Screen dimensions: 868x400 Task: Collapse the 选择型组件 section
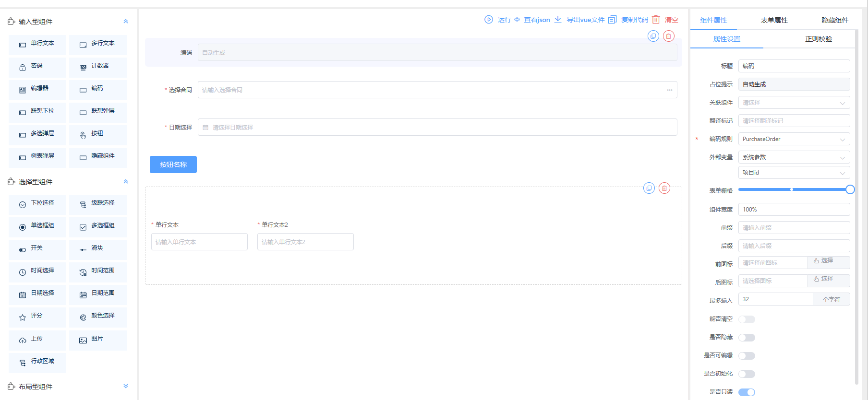point(126,181)
